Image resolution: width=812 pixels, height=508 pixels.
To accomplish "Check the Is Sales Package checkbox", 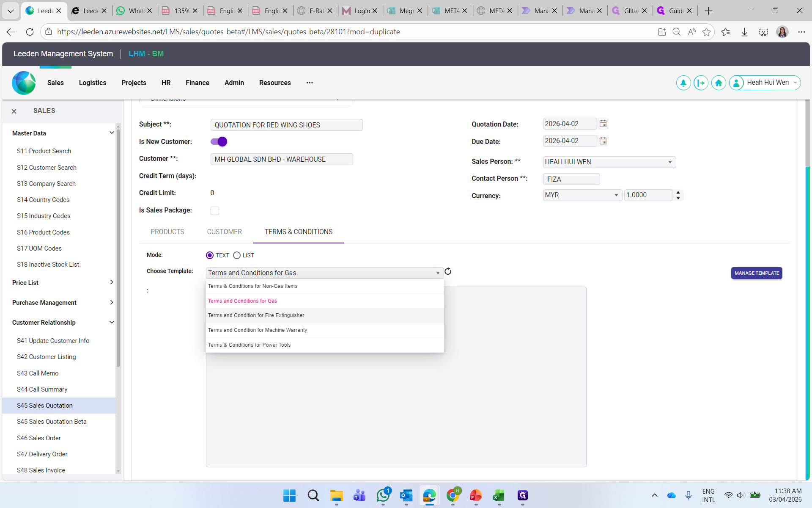I will click(215, 211).
